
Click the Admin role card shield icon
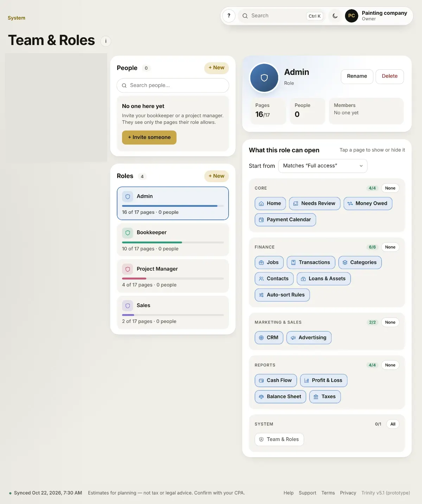(x=128, y=197)
